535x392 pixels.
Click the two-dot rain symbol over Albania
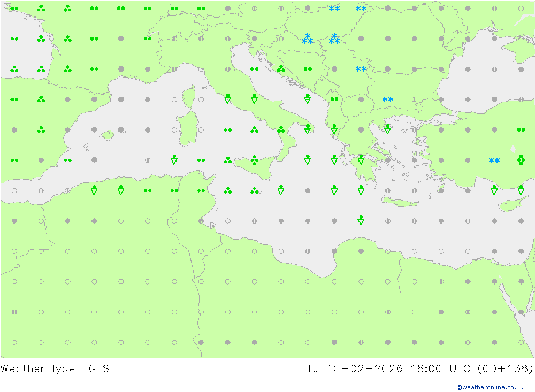point(334,99)
